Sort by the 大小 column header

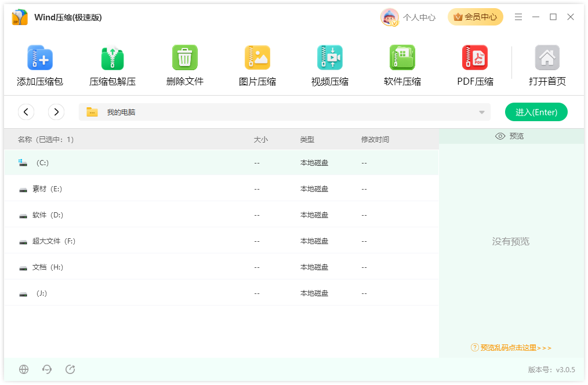pyautogui.click(x=260, y=140)
